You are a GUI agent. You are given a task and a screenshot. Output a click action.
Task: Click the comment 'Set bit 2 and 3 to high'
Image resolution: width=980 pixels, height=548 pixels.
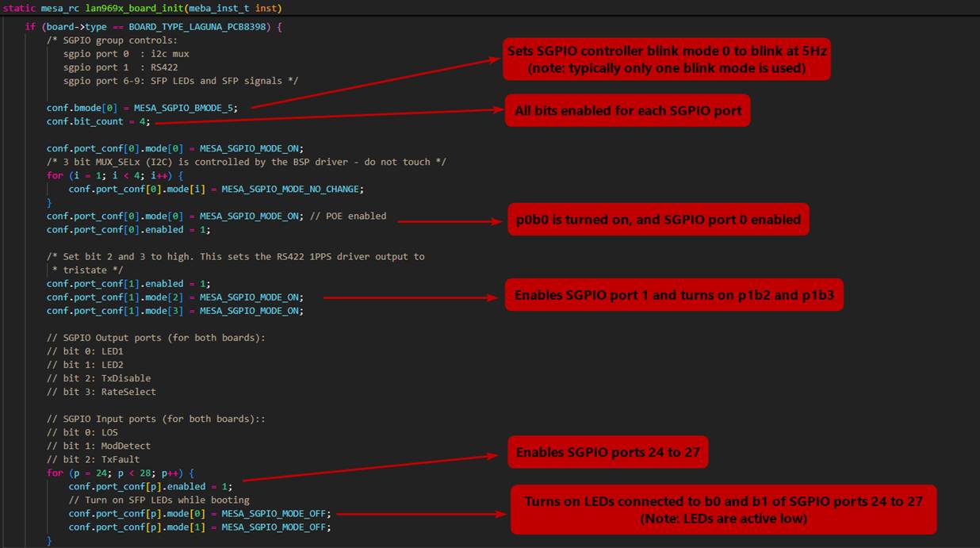130,256
